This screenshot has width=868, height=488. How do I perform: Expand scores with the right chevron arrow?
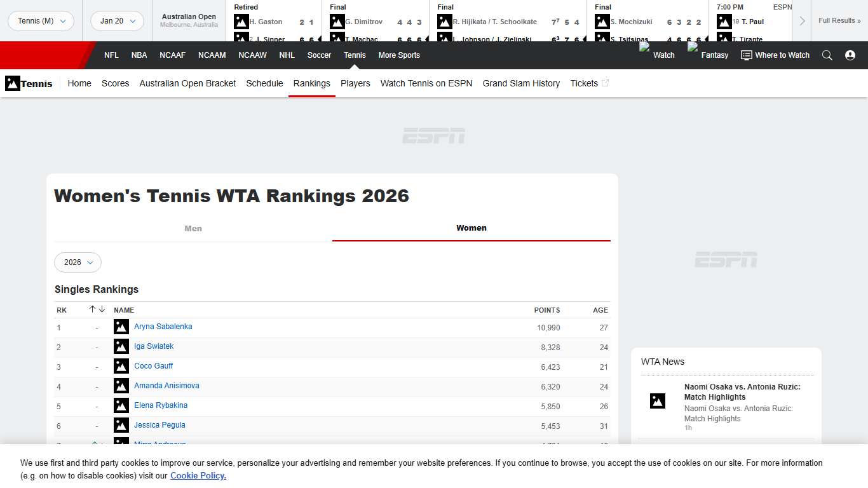(802, 20)
